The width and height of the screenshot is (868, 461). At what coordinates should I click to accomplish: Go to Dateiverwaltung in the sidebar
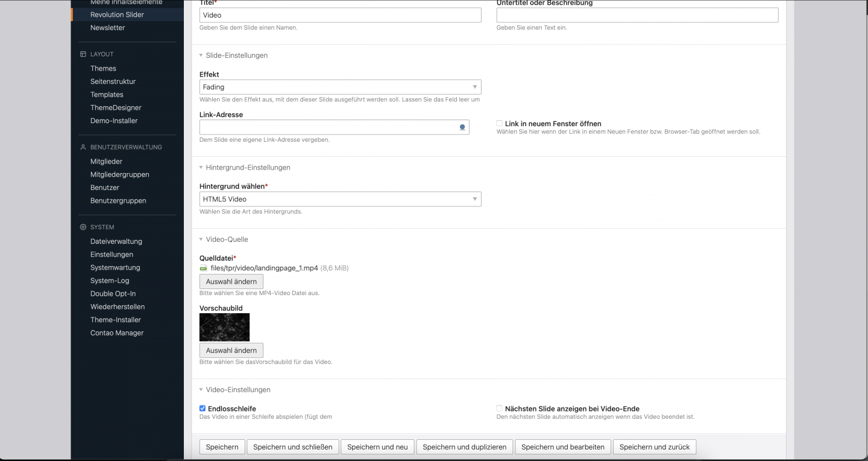[116, 241]
